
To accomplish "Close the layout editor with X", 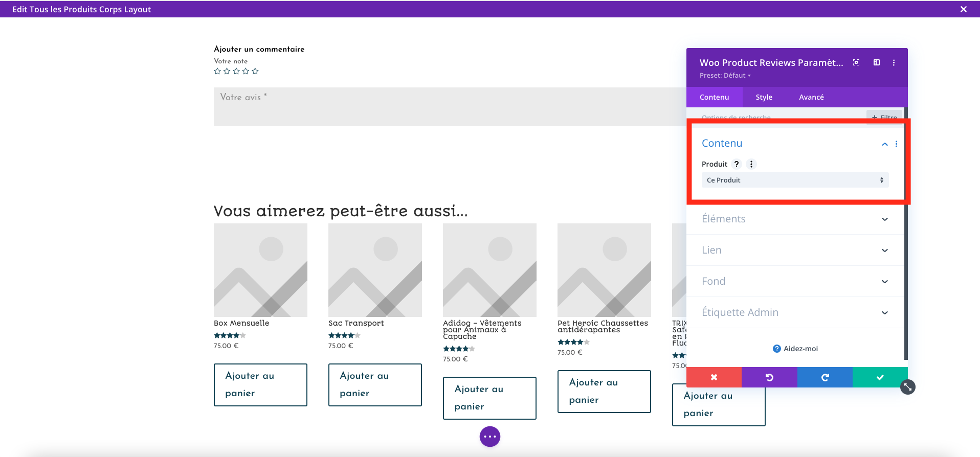I will click(x=964, y=9).
